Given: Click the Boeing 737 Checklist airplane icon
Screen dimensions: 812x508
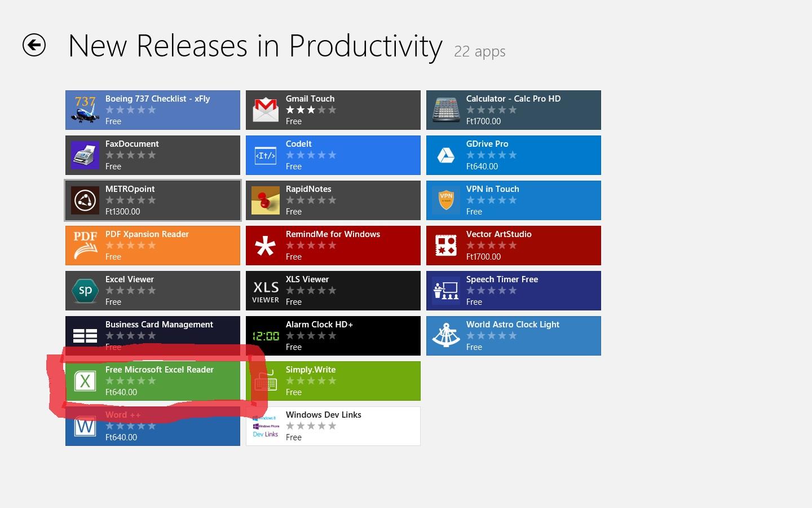Looking at the screenshot, I should click(x=85, y=110).
